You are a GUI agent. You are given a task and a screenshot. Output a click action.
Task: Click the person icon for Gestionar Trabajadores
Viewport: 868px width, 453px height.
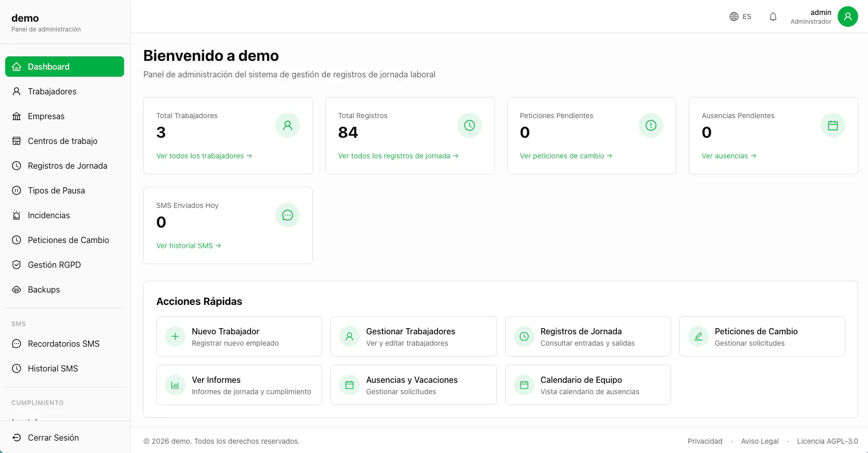click(349, 336)
